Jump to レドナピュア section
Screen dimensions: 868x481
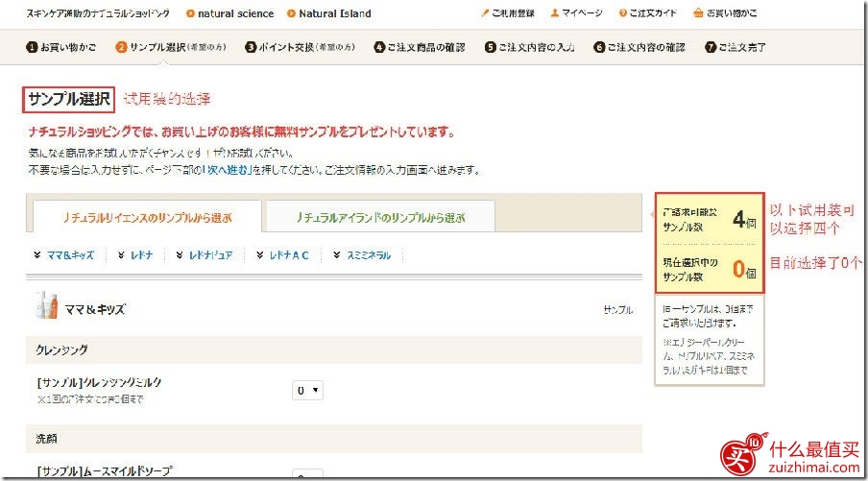click(x=211, y=255)
